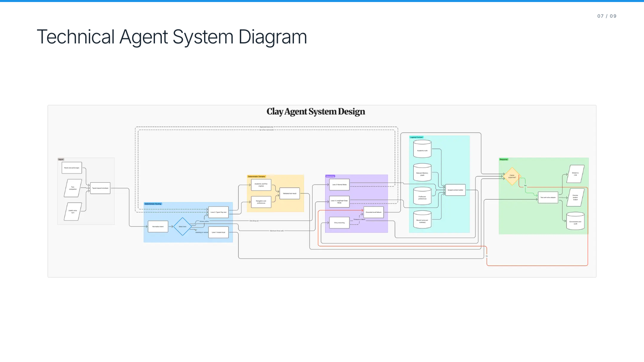The height and width of the screenshot is (362, 644).
Task: Click the "Clay Agent System Design" diagram title
Action: 316,111
